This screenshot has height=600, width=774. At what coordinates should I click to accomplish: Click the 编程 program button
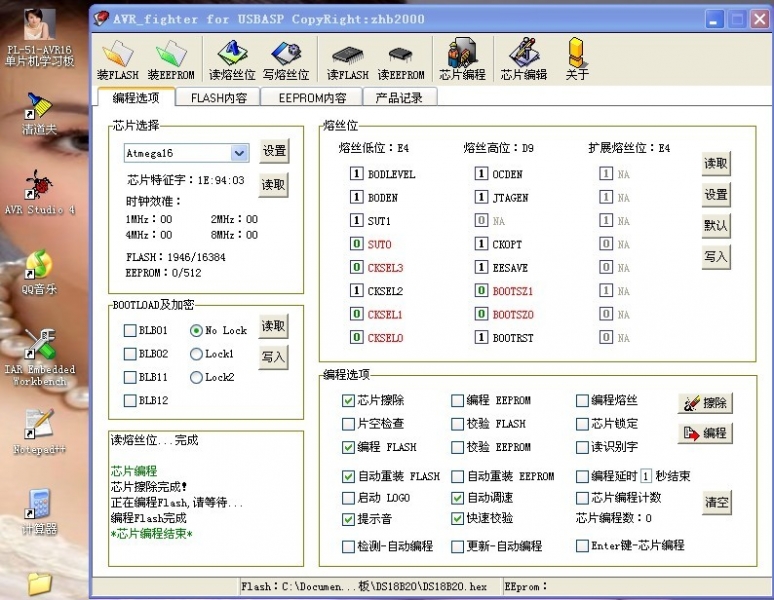pos(705,433)
